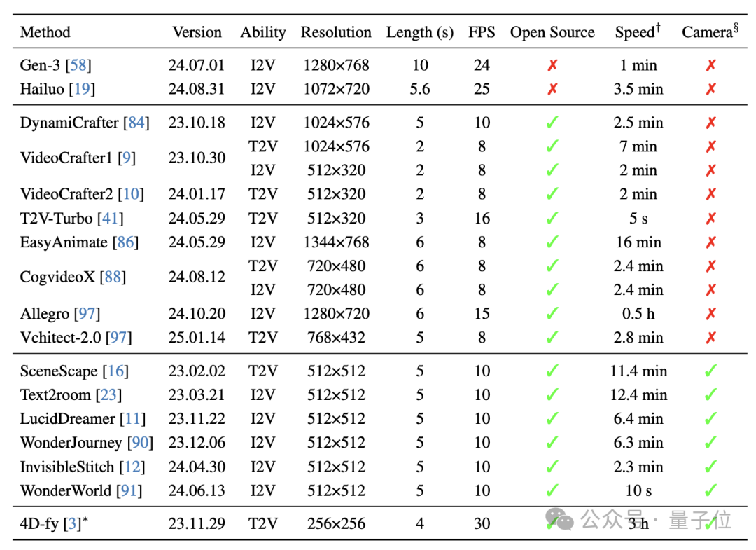756x550 pixels.
Task: Open citation [3] for 4D-fy
Action: pos(73,523)
